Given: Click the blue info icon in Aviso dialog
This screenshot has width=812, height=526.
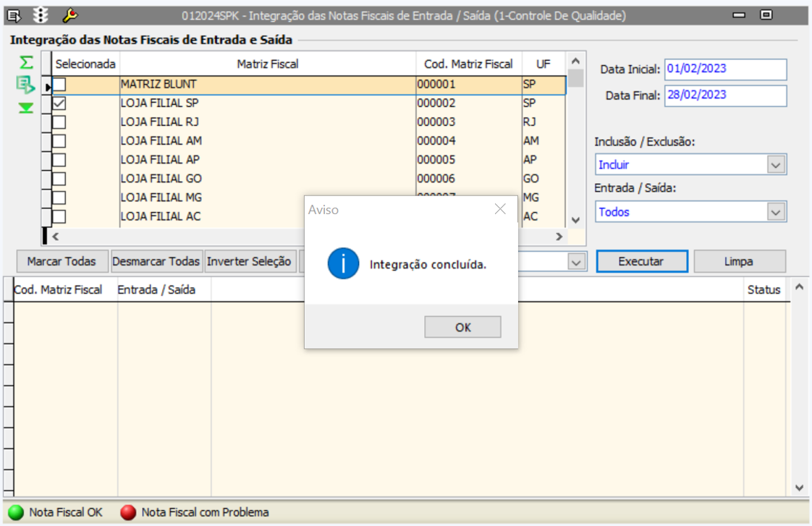Looking at the screenshot, I should pyautogui.click(x=343, y=264).
